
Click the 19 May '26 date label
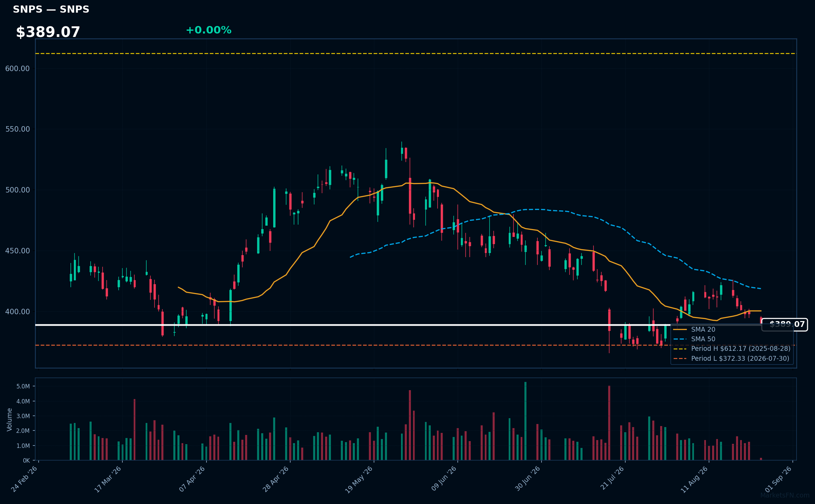(359, 479)
